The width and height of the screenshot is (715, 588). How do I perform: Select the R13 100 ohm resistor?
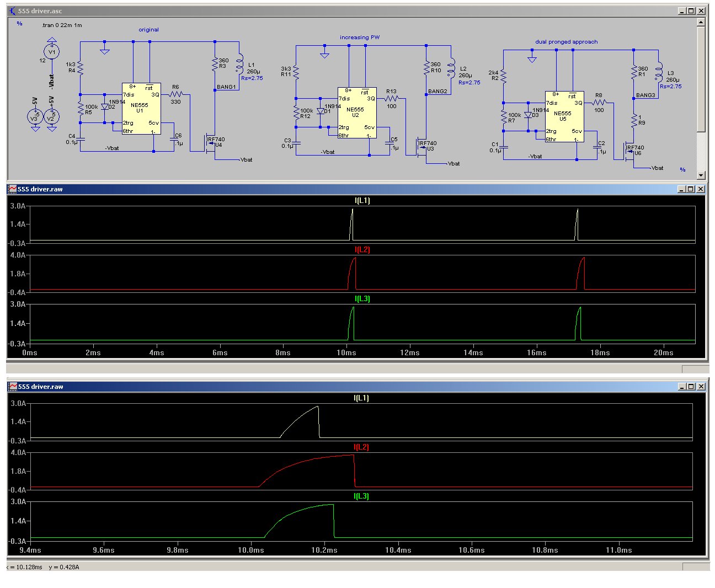(391, 99)
